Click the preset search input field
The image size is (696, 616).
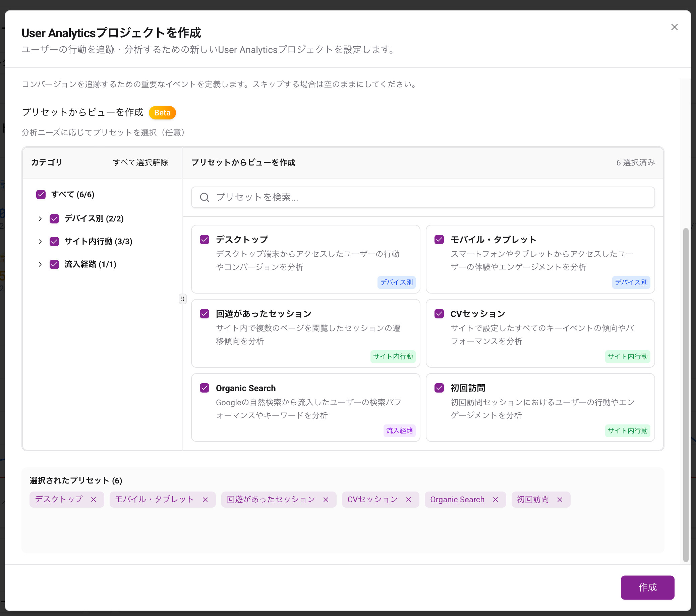374,197
